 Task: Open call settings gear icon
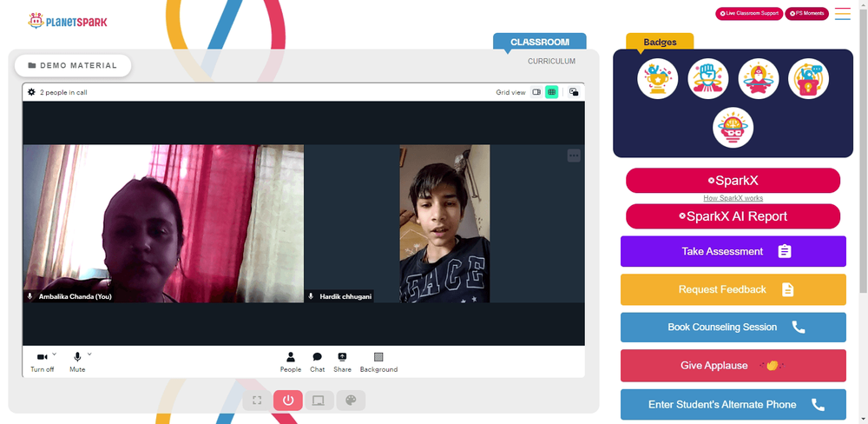tap(31, 92)
